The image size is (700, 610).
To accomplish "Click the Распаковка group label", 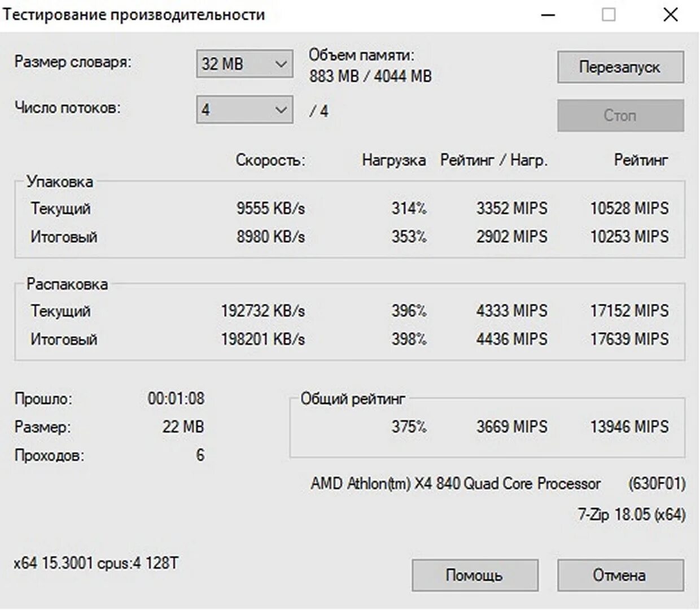I will click(67, 284).
